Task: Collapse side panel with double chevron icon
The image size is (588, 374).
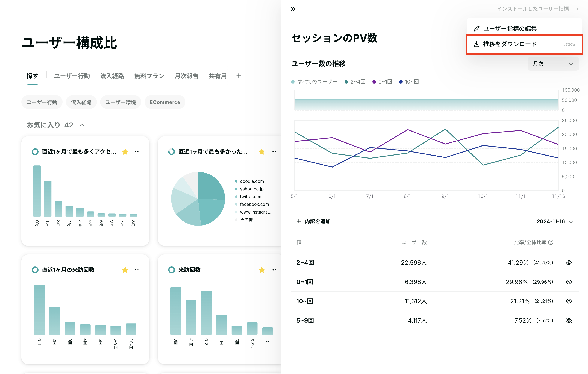Action: point(293,9)
